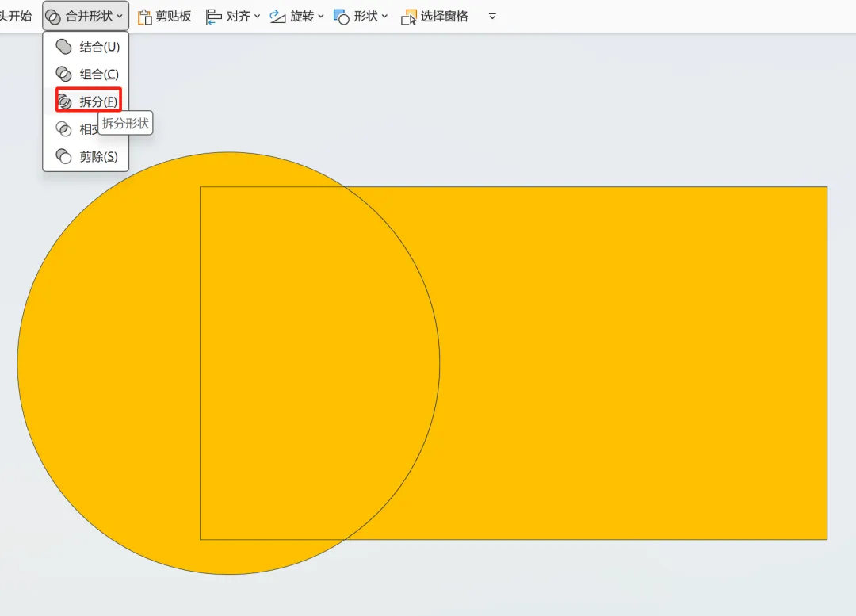Click the Selection Pane (选择窗格) icon
The width and height of the screenshot is (856, 616).
[x=409, y=17]
